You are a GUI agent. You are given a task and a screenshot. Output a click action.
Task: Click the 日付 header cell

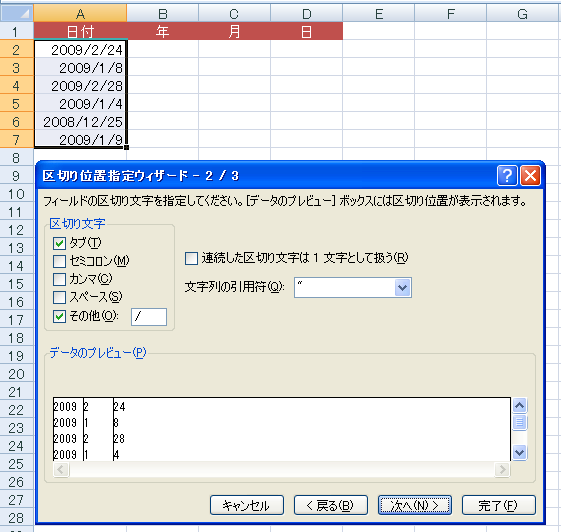[80, 31]
